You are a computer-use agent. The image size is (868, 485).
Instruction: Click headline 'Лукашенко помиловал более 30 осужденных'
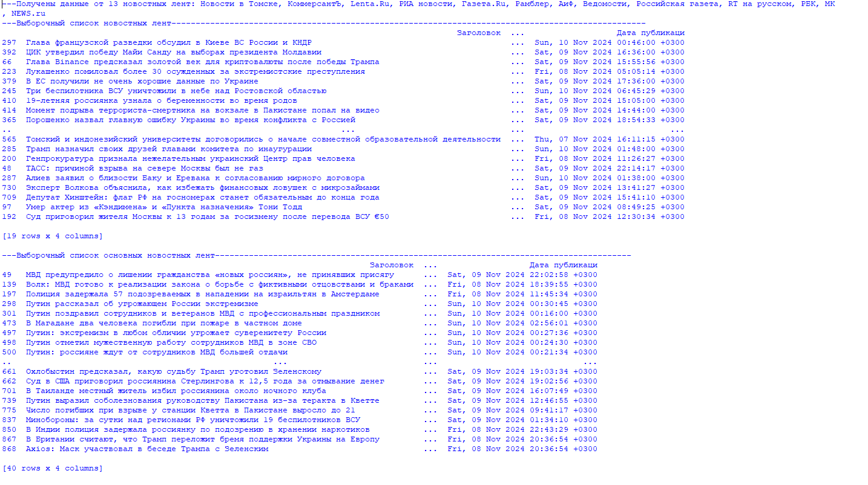[196, 71]
